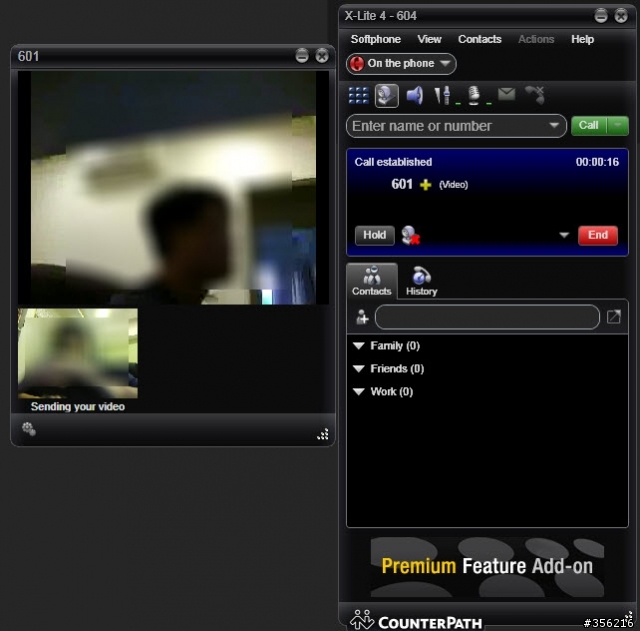Open the View menu

[x=429, y=39]
